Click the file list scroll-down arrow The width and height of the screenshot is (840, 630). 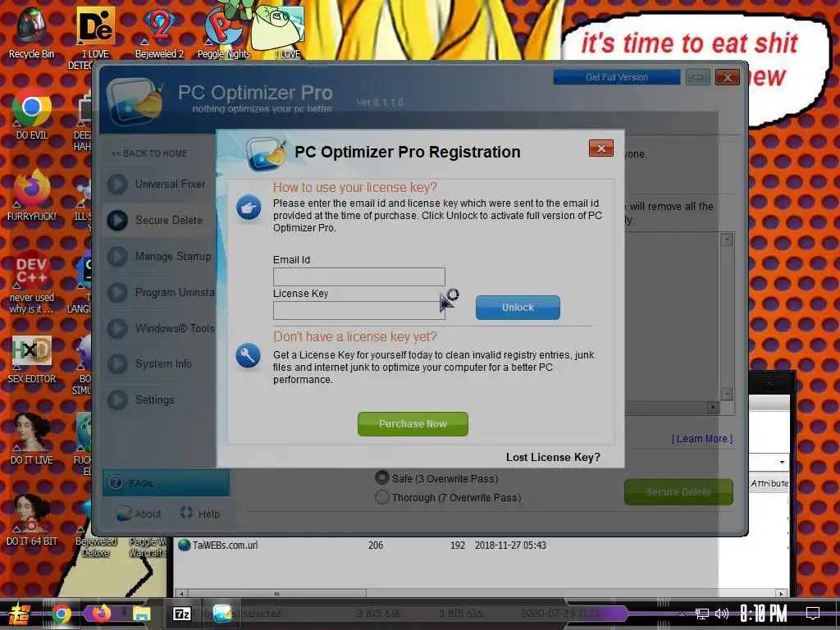coord(727,394)
